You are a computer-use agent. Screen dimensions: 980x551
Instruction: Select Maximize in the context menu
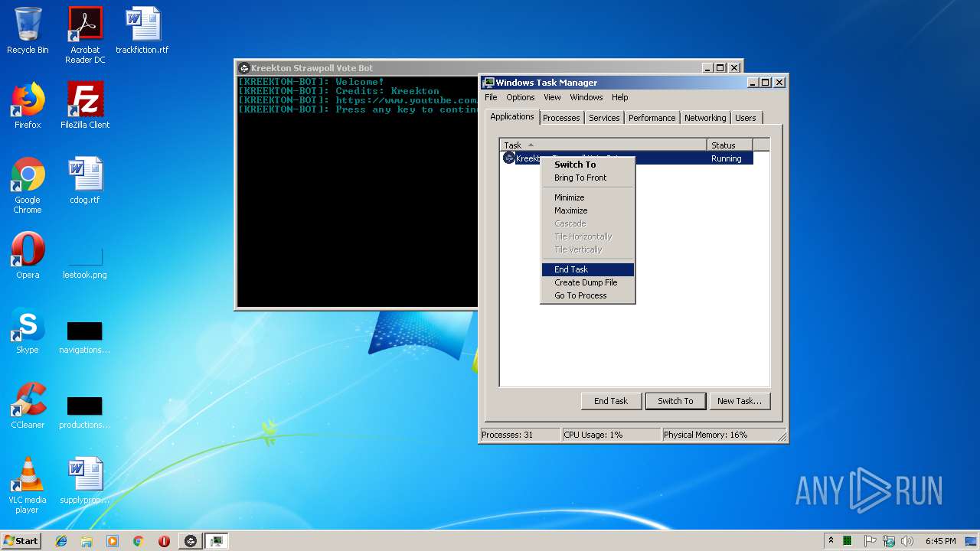click(x=587, y=210)
